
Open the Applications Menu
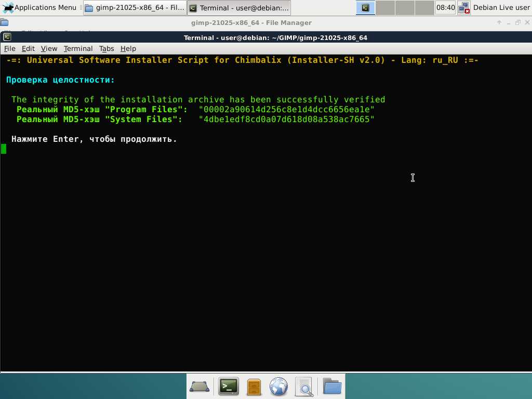coord(39,7)
